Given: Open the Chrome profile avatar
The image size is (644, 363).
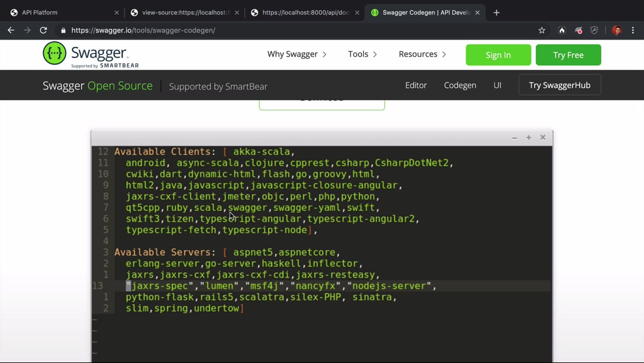Looking at the screenshot, I should pos(617,30).
